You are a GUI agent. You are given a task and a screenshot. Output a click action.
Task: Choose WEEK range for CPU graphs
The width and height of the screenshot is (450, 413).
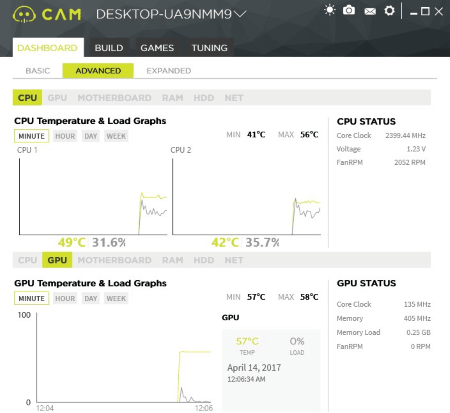116,136
